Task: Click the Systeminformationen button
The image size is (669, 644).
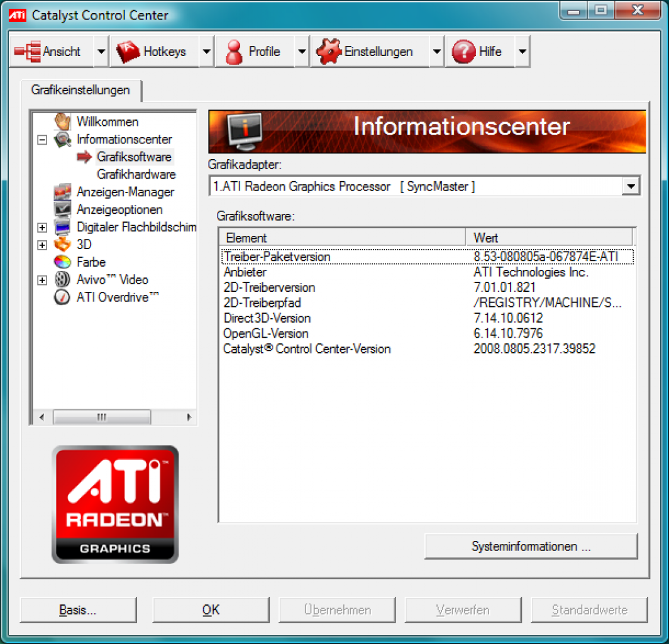Action: 531,547
